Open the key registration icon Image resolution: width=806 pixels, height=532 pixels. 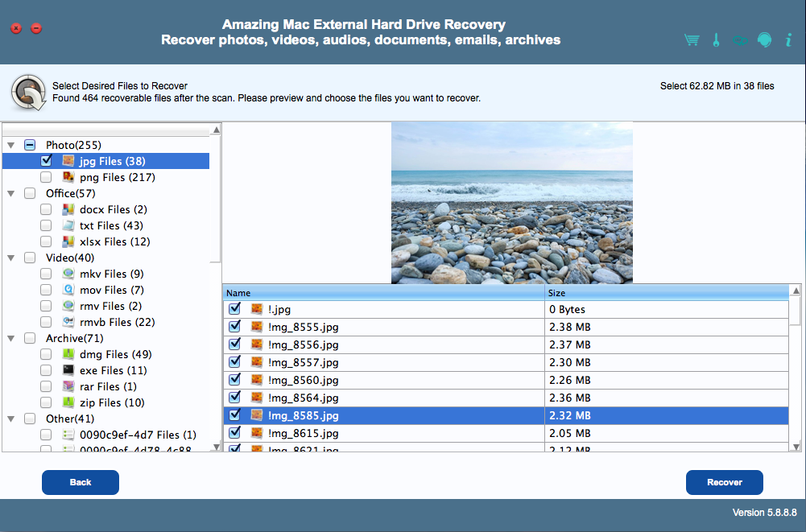pyautogui.click(x=715, y=40)
